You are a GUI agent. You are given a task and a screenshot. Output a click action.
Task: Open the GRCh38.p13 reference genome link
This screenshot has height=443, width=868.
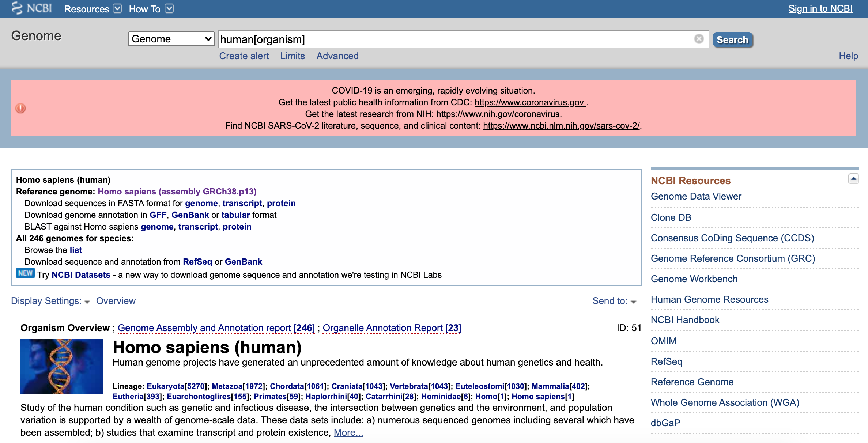(177, 192)
